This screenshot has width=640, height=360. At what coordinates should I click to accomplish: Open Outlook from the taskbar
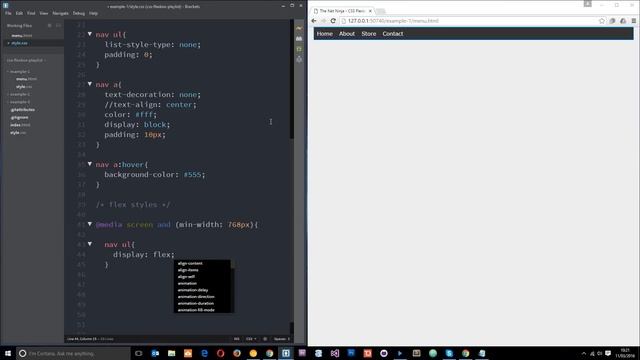click(x=155, y=353)
